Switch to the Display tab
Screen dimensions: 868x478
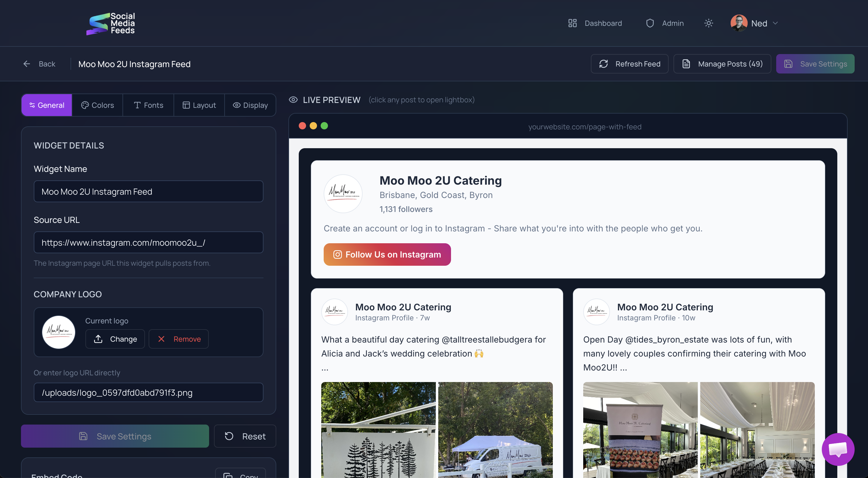pos(250,105)
